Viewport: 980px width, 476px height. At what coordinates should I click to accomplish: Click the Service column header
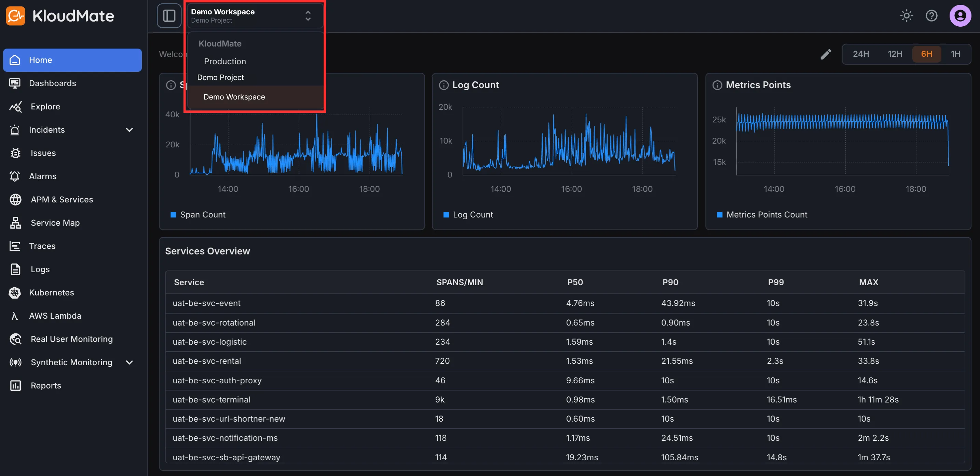coord(189,282)
